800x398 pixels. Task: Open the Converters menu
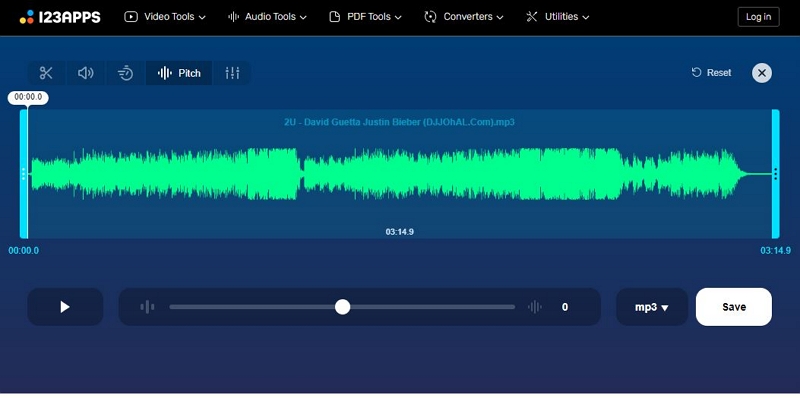coord(464,17)
